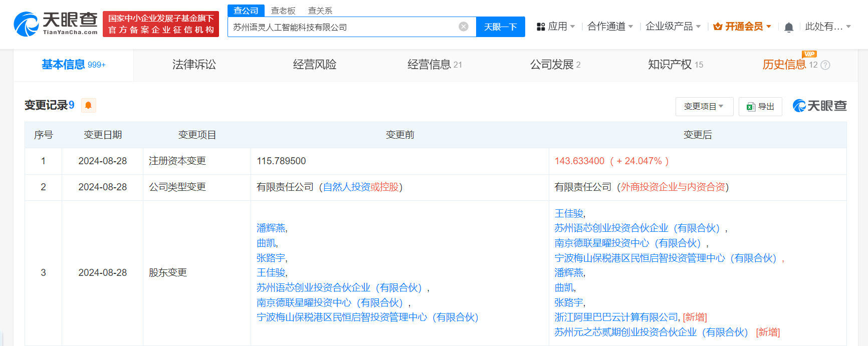Open 王佳骏 link in 变更前 column
The image size is (868, 346).
tap(271, 273)
